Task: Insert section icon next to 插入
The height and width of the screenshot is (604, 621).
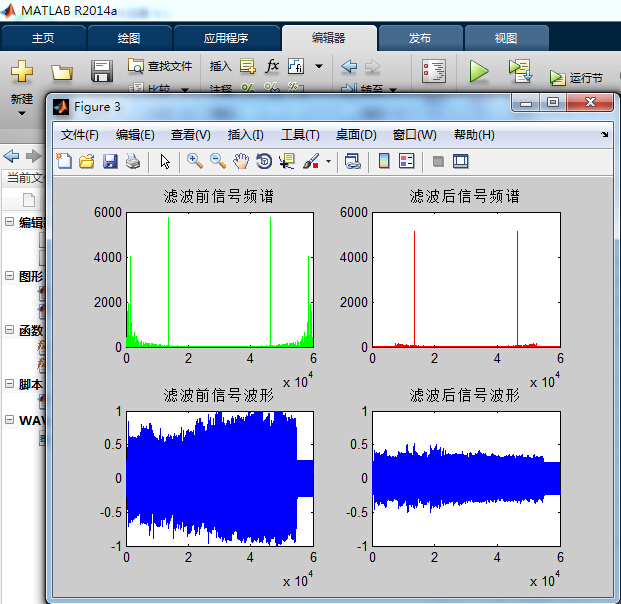Action: pos(248,66)
